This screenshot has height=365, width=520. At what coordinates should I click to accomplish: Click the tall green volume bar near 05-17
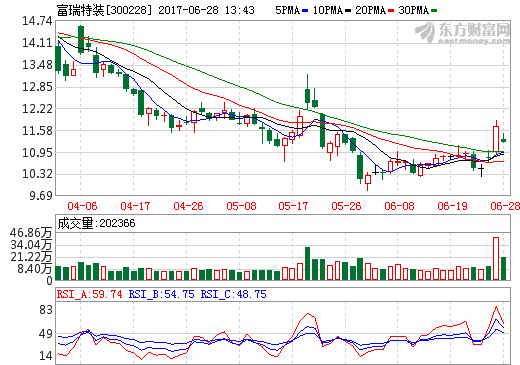308,263
